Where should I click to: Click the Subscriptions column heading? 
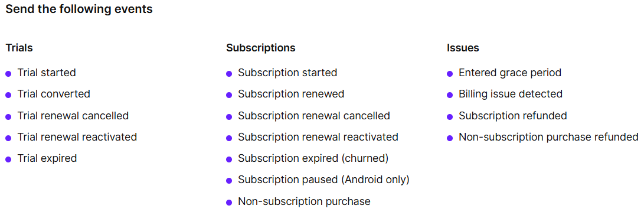[261, 48]
